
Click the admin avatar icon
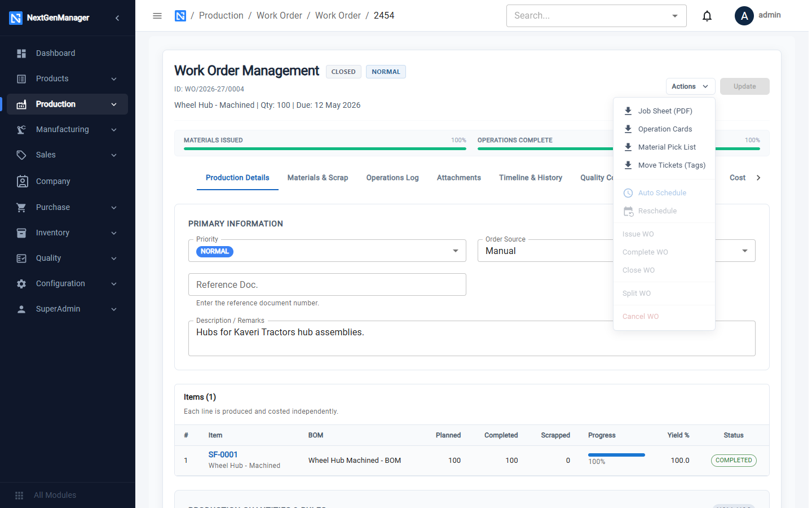(744, 16)
